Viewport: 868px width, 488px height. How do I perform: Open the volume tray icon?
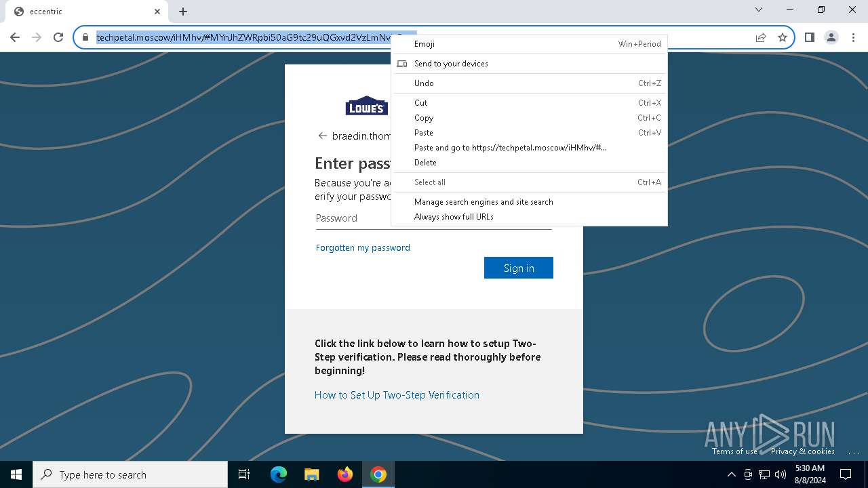click(x=780, y=474)
